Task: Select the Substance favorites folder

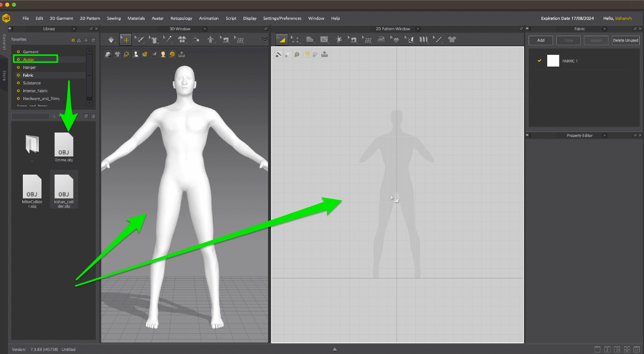Action: (x=32, y=83)
